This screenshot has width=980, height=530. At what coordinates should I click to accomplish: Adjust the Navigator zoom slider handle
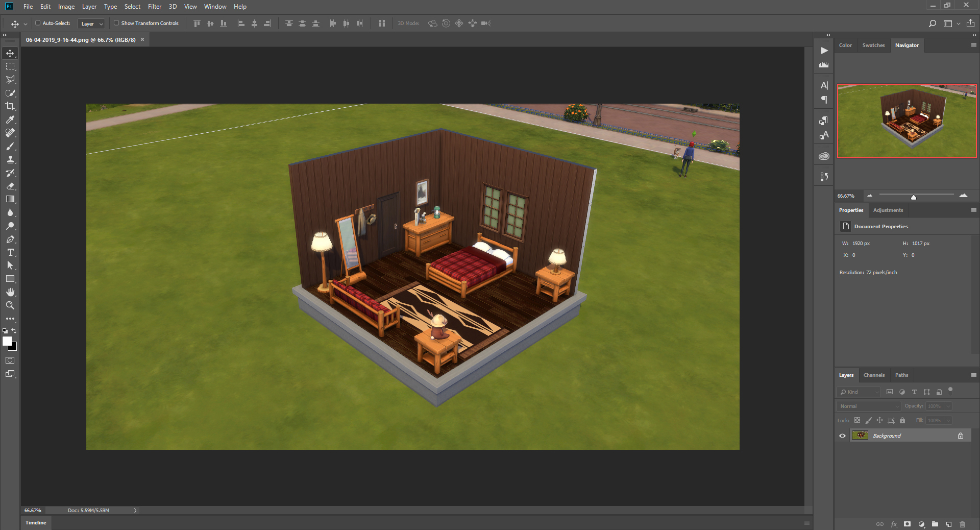point(914,197)
